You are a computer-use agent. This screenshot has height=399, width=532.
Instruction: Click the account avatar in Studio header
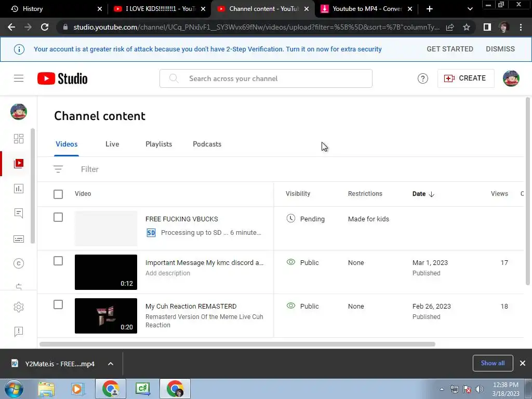pyautogui.click(x=511, y=78)
